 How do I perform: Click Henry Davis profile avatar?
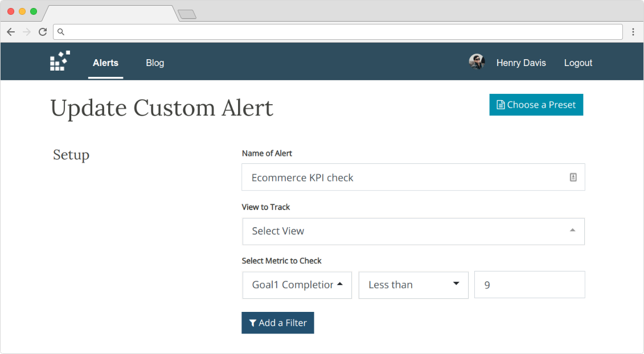[477, 62]
